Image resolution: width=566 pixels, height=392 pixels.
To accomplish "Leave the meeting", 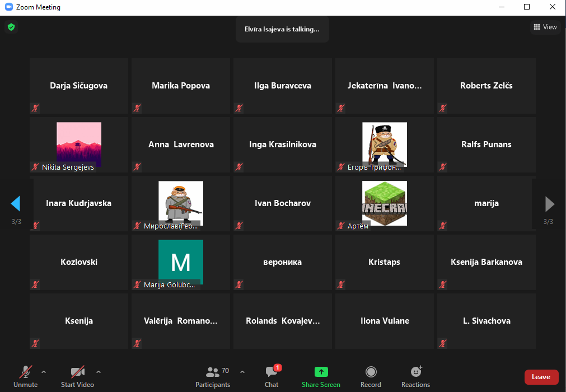I will 541,377.
